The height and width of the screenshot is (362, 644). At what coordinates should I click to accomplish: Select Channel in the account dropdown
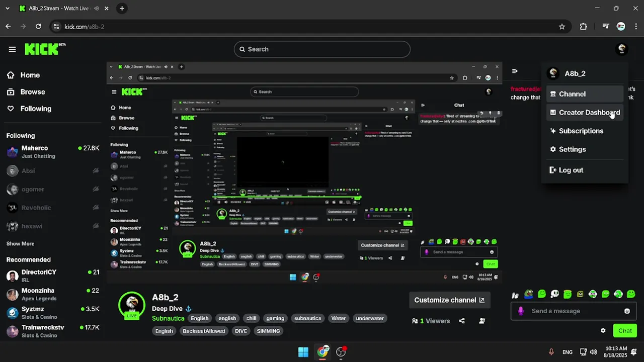point(585,94)
